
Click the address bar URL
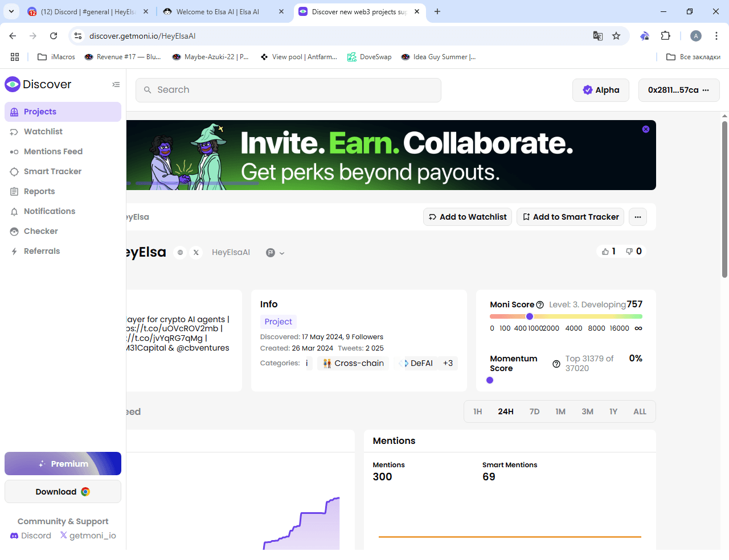pos(142,36)
